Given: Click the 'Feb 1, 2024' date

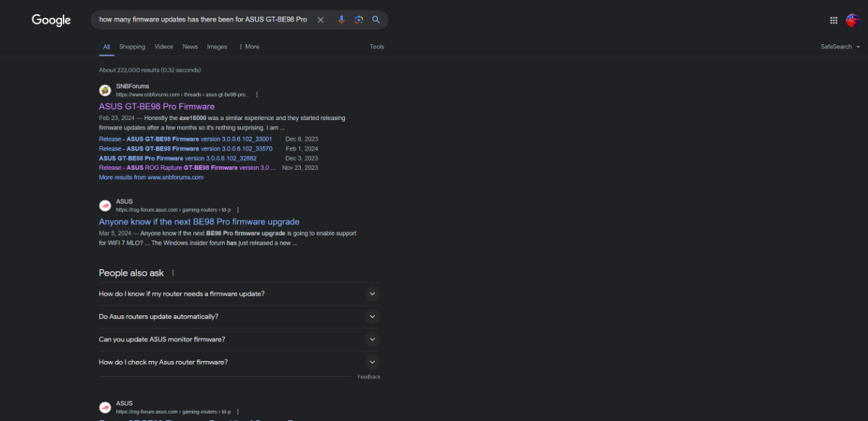Looking at the screenshot, I should (x=302, y=148).
